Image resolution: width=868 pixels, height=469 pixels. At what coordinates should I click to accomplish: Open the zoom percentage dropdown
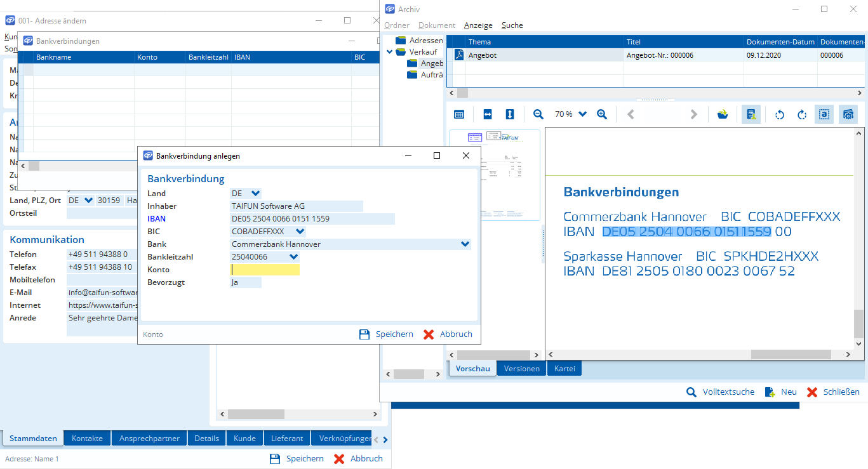(582, 114)
